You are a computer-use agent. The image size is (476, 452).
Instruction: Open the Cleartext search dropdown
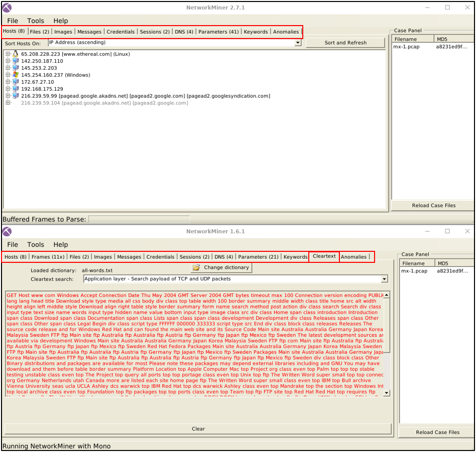[x=384, y=279]
